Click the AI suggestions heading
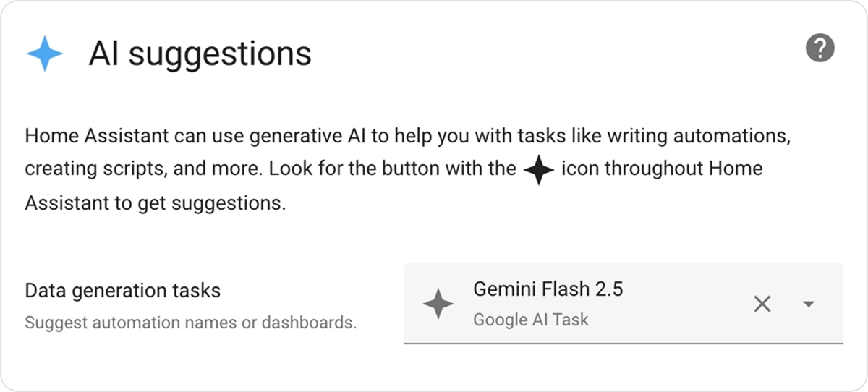 pos(200,54)
